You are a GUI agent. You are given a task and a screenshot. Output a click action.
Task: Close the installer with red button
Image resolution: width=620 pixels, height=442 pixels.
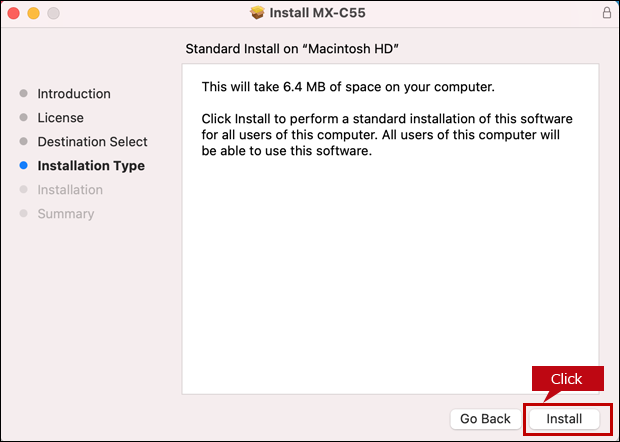point(13,13)
